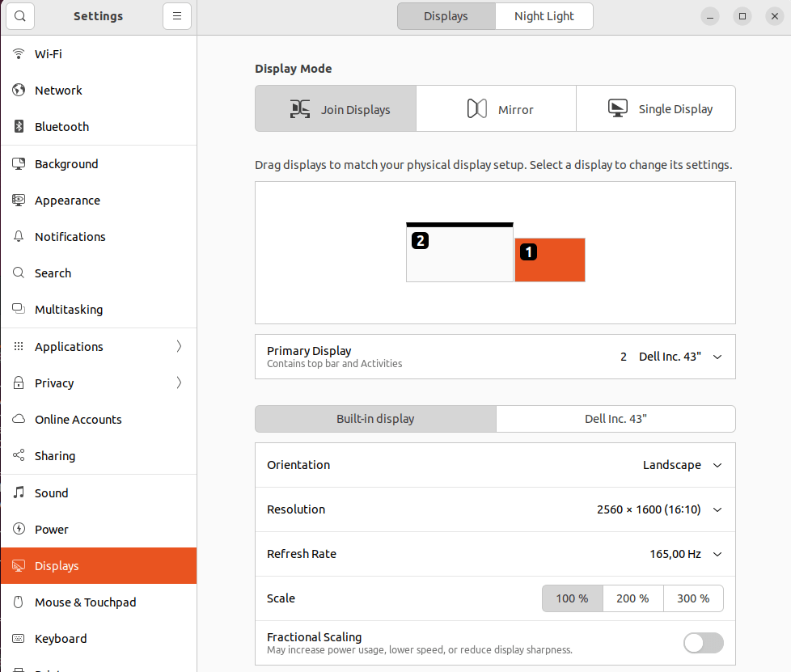The image size is (791, 672).
Task: Choose Single Display mode
Action: tap(656, 108)
